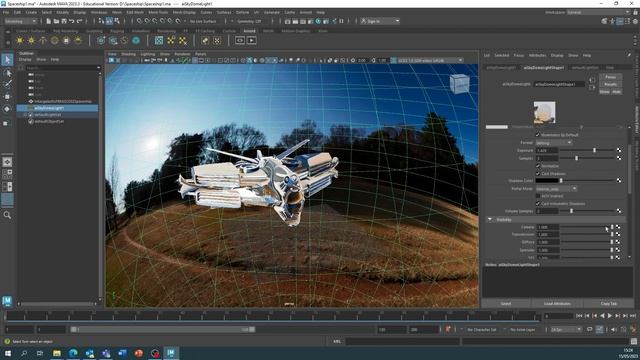
Task: Click the Load Attributes button
Action: point(557,304)
